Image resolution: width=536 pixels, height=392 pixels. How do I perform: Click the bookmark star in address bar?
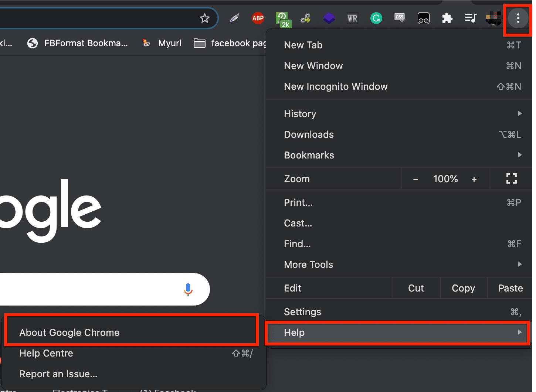coord(204,18)
